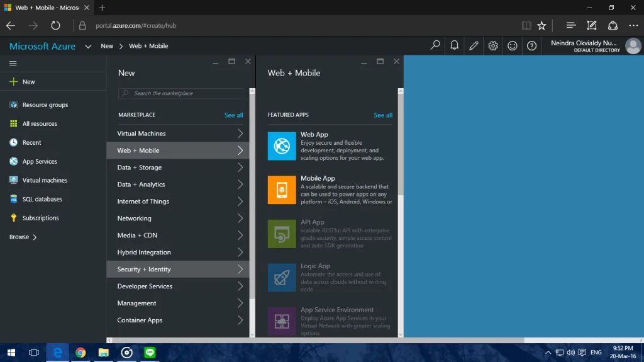This screenshot has height=362, width=644.
Task: Click the horizontal scrollbar at bottom
Action: [x=318, y=340]
